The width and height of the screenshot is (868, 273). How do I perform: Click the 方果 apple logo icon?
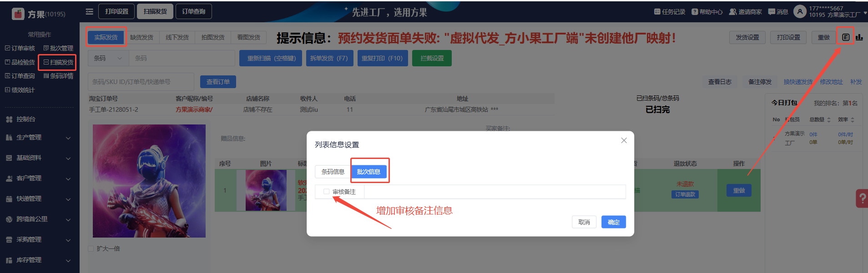point(18,14)
